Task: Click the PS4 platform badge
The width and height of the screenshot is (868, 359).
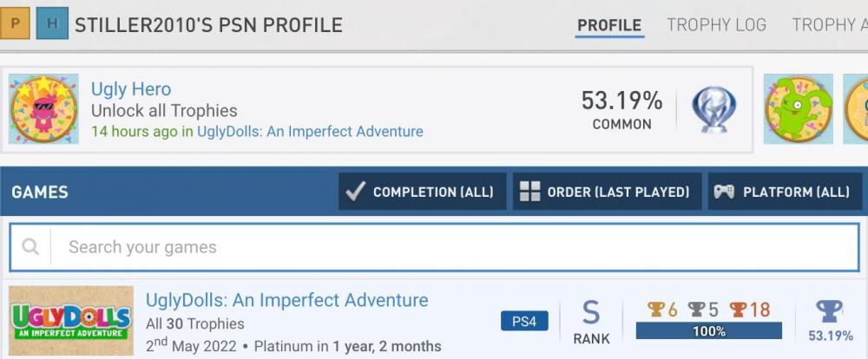Action: click(524, 322)
